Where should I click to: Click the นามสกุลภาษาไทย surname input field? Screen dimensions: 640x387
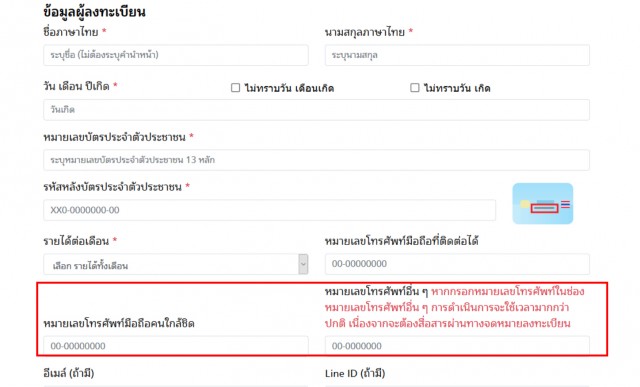pyautogui.click(x=457, y=55)
